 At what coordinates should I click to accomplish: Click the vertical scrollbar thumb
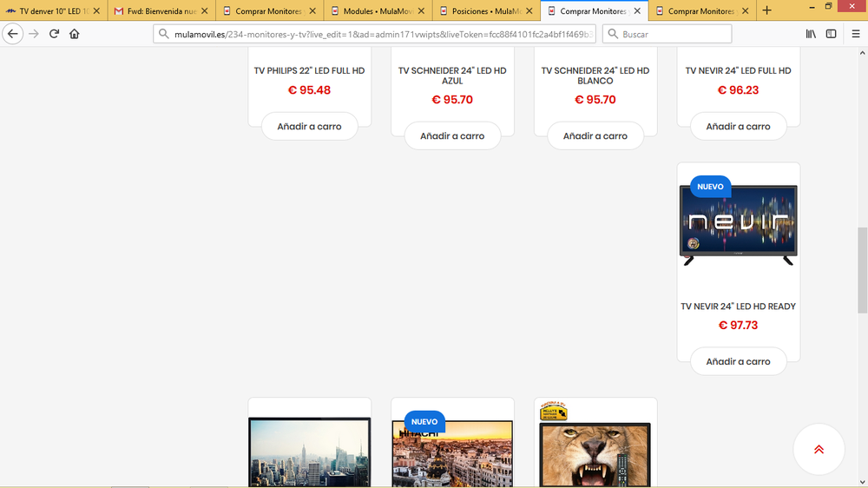point(862,270)
